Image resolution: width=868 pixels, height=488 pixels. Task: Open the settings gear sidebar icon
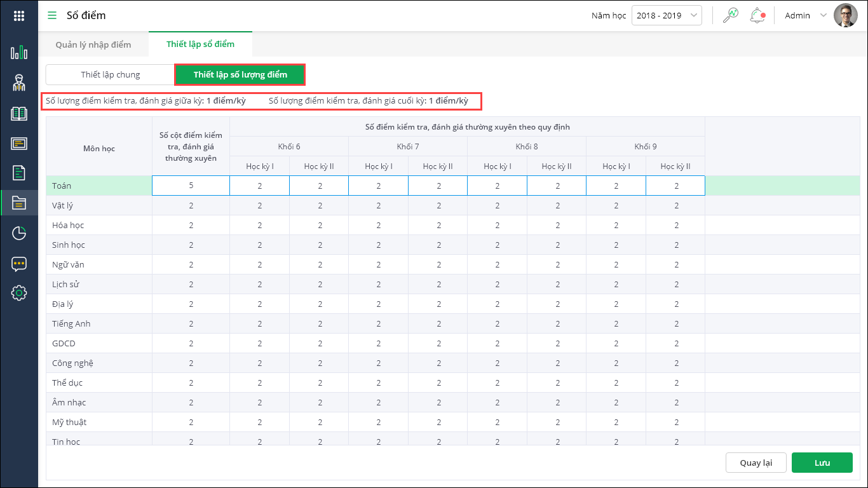pos(19,293)
